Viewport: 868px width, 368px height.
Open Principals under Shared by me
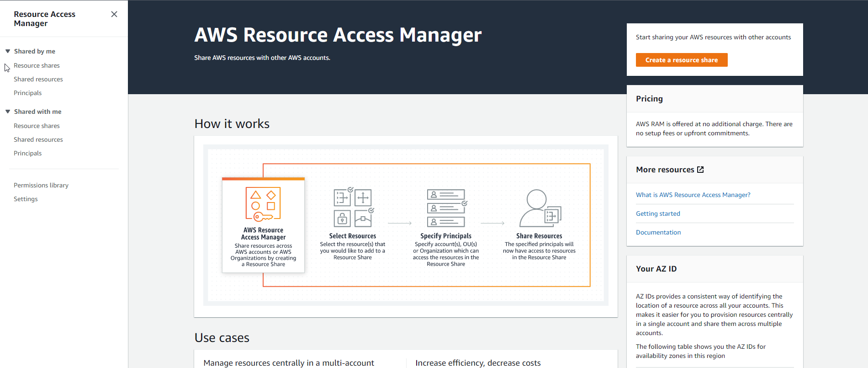click(x=27, y=93)
